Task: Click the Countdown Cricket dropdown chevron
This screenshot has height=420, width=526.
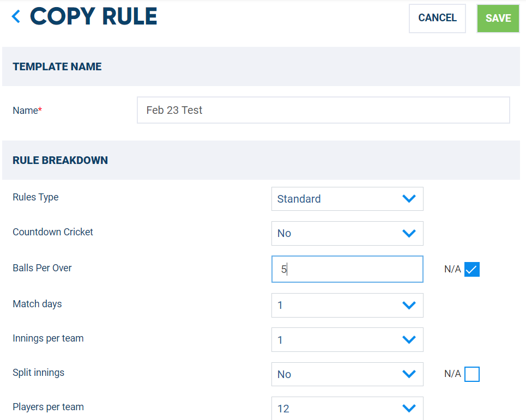Action: [409, 233]
